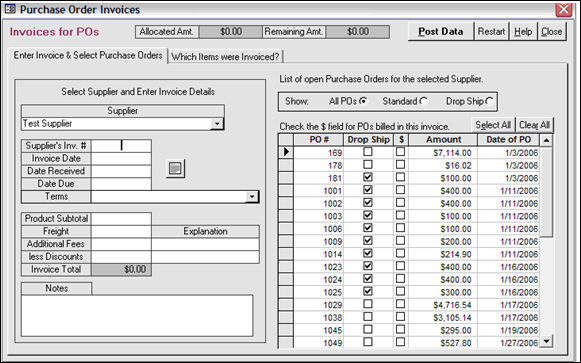Click the Date Received field
This screenshot has height=363, width=581.
(x=121, y=171)
